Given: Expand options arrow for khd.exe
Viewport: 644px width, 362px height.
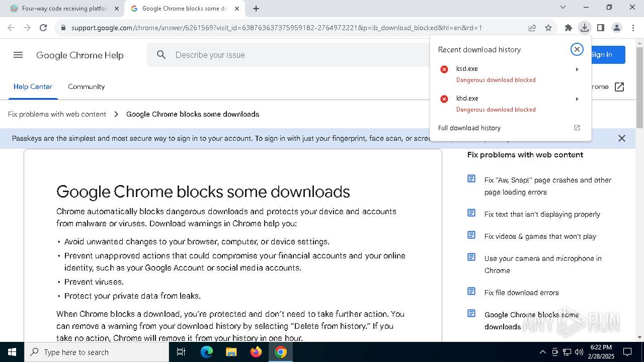Looking at the screenshot, I should click(x=577, y=99).
